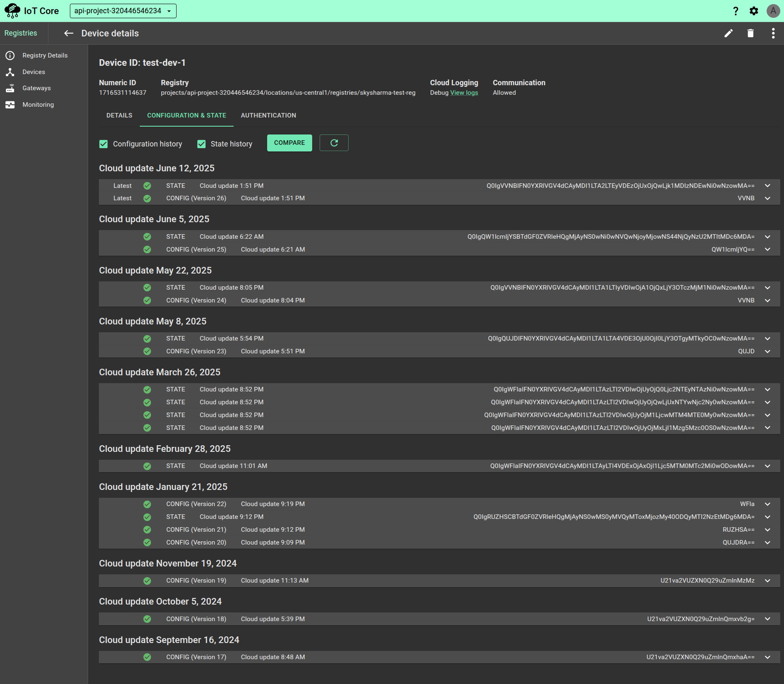Click the edit pencil icon

point(728,34)
